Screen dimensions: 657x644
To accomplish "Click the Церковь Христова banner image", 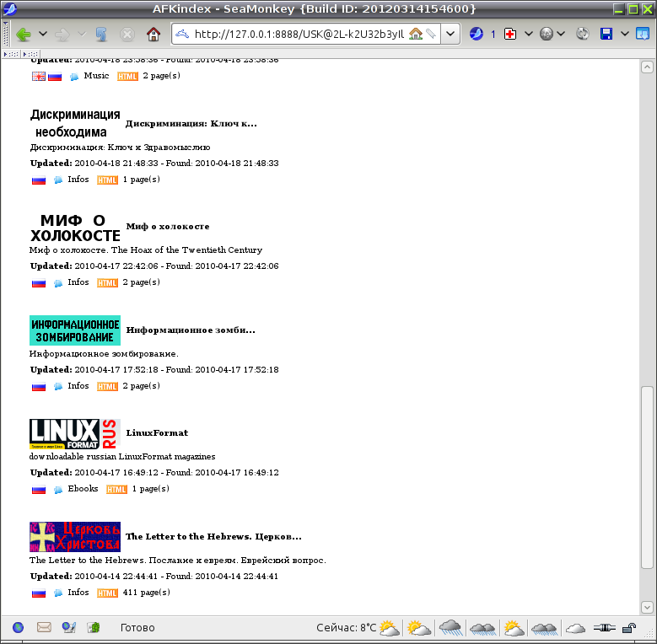I will pos(75,537).
